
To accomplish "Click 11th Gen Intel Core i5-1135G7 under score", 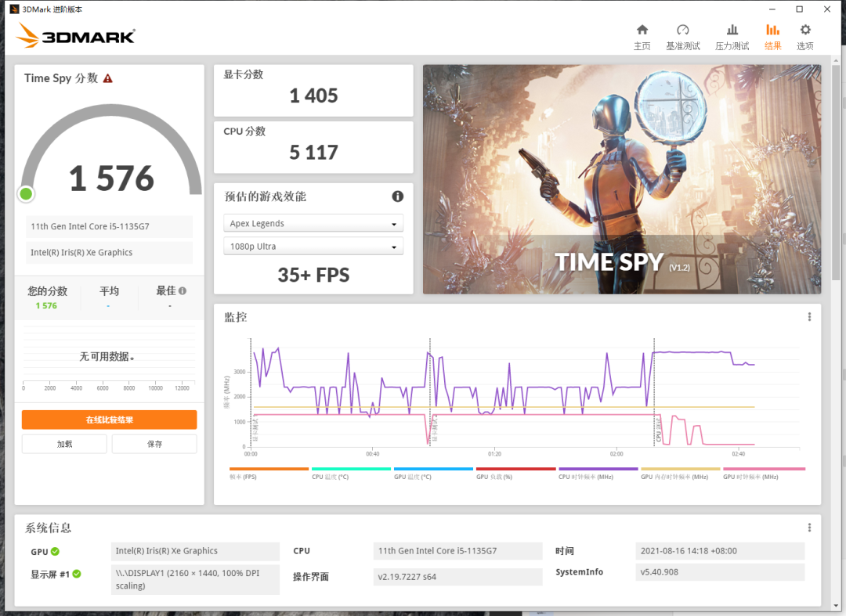I will click(109, 227).
